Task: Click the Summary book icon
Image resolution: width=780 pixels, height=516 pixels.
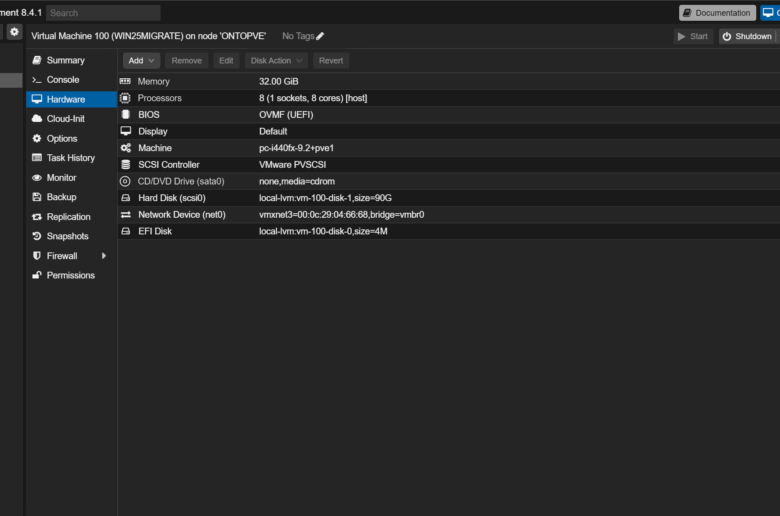Action: click(37, 60)
